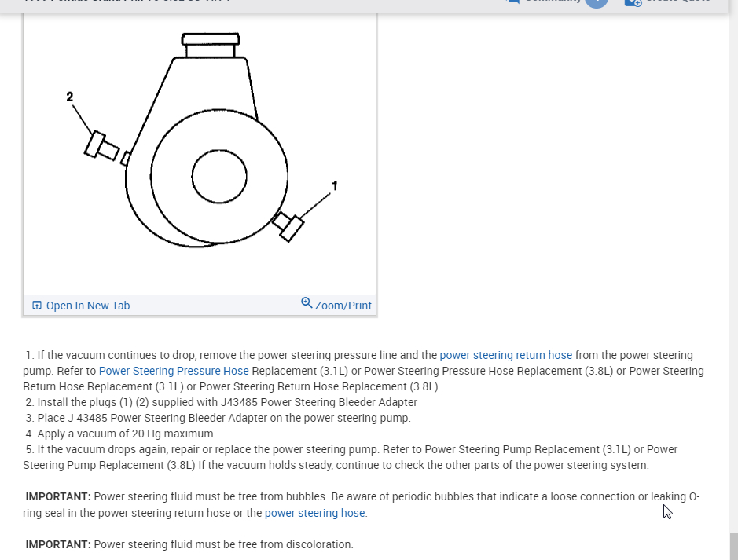Open the diagram via Open In New Tab text
738x560 pixels.
point(88,306)
